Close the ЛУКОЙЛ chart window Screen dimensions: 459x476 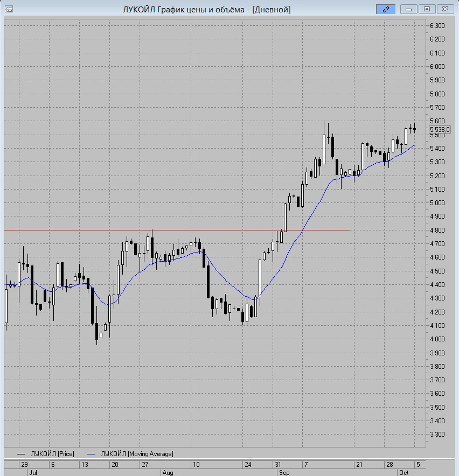(445, 9)
